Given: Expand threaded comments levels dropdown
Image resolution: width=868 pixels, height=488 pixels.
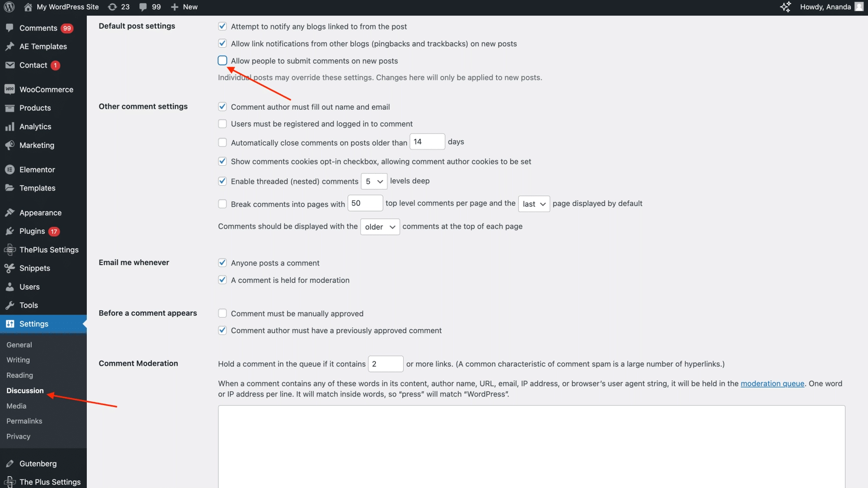Looking at the screenshot, I should (x=374, y=180).
